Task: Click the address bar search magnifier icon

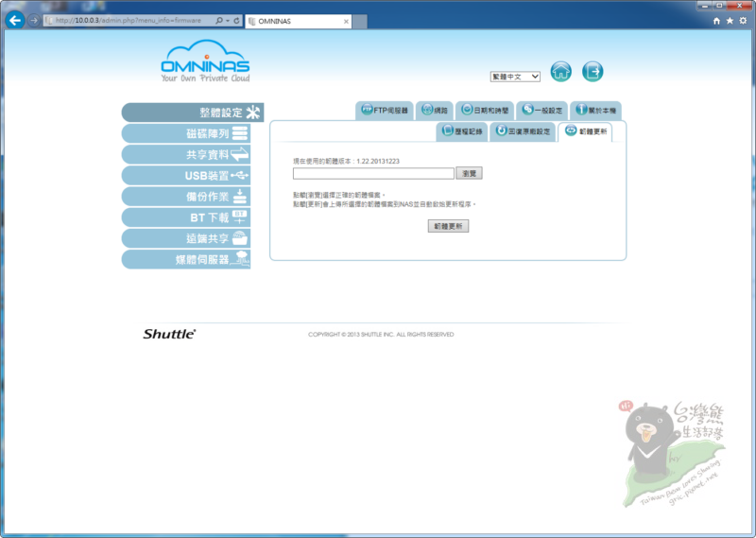Action: [x=219, y=20]
